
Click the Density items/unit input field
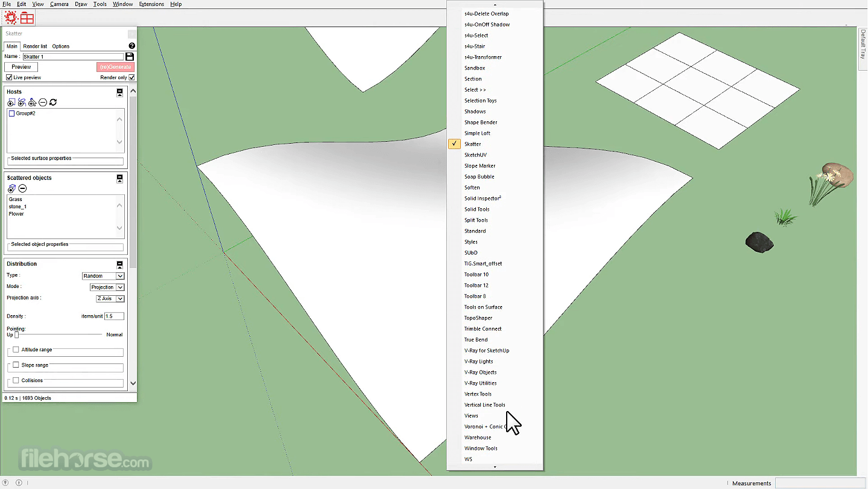point(114,316)
